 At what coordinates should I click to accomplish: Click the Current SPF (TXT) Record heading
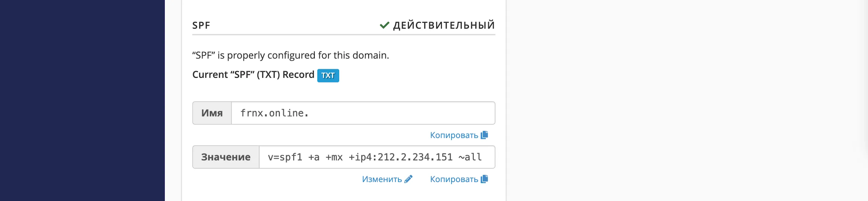point(253,75)
